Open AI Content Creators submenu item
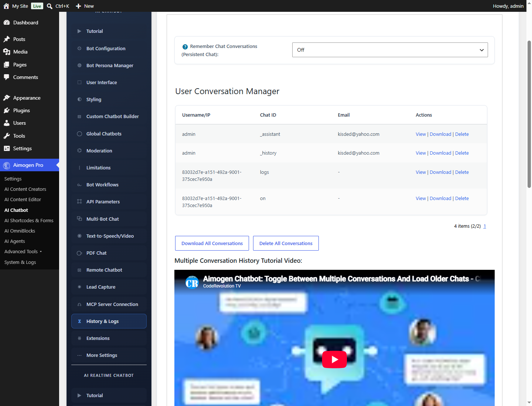 pyautogui.click(x=25, y=189)
